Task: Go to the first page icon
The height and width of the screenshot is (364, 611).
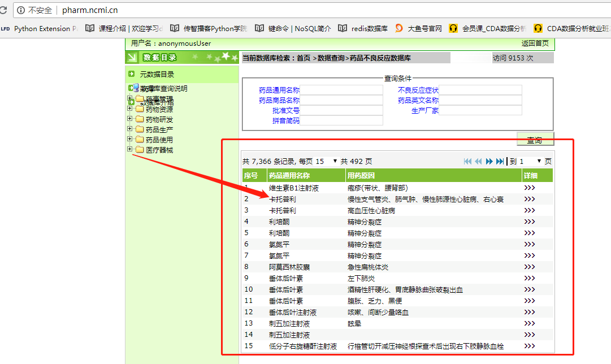Action: [x=467, y=161]
